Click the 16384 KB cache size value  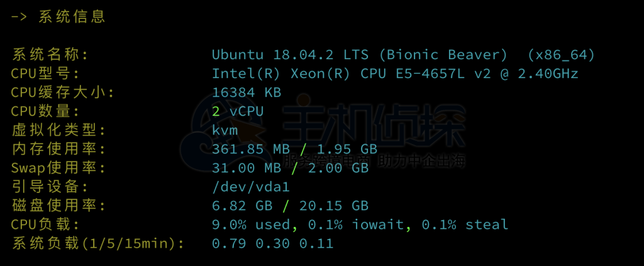(x=247, y=92)
